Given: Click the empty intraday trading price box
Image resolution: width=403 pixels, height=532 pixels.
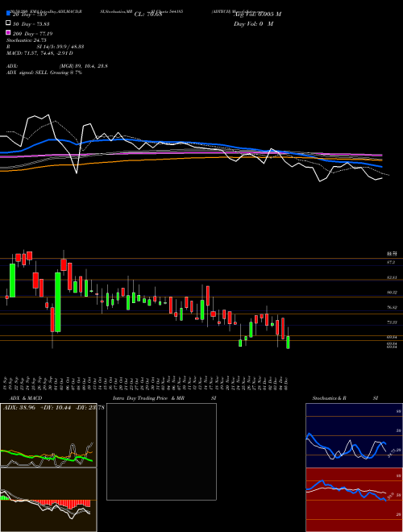Looking at the screenshot, I should click(161, 451).
